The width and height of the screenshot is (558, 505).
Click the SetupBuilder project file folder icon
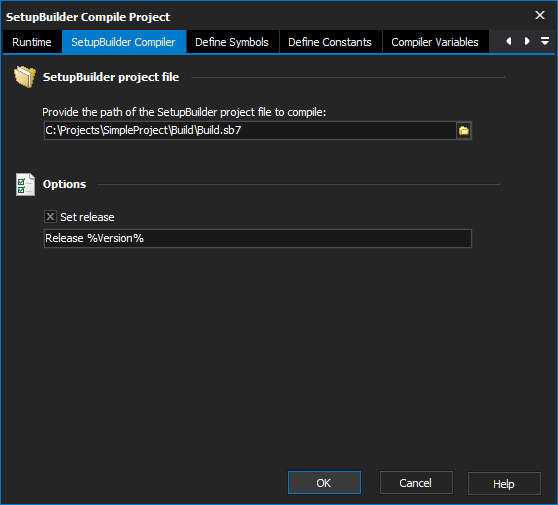point(25,76)
